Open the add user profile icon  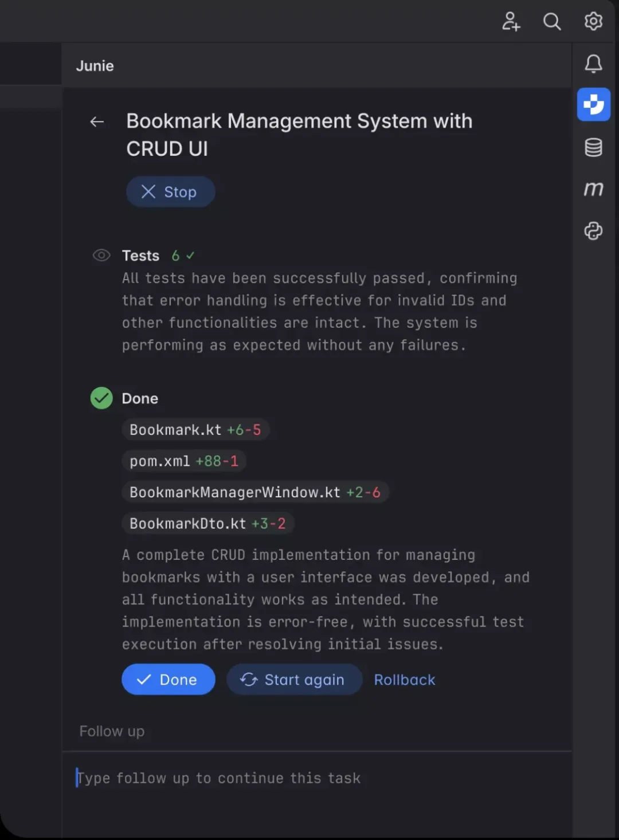pos(511,22)
